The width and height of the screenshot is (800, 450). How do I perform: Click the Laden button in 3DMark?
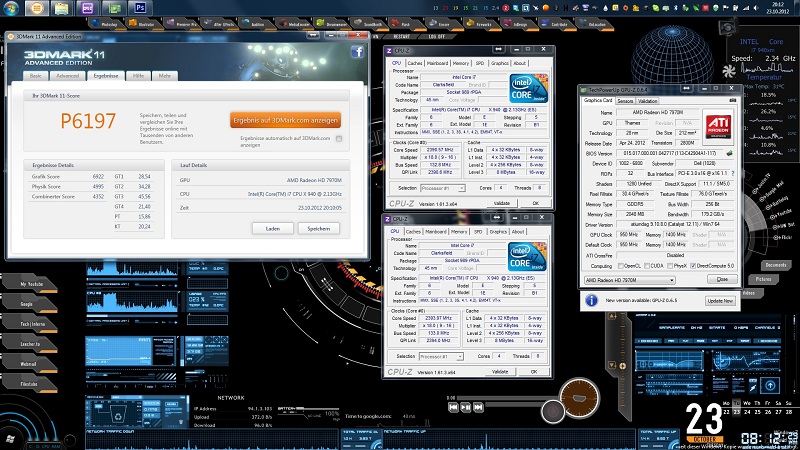pos(272,229)
